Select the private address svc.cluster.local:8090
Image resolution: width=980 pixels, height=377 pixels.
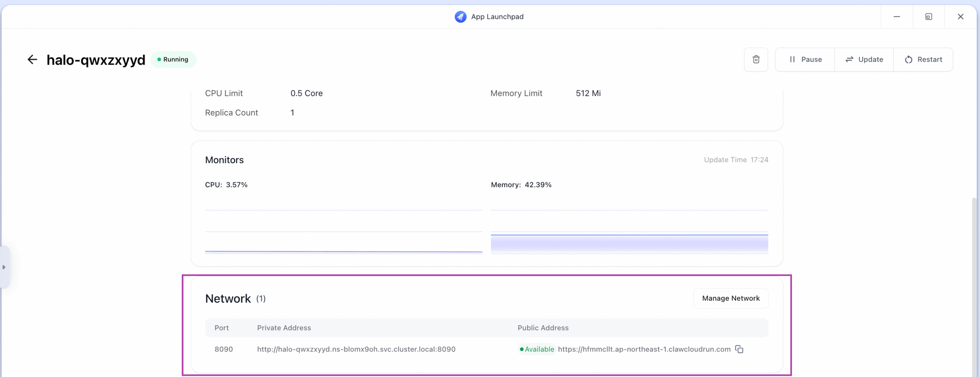356,349
